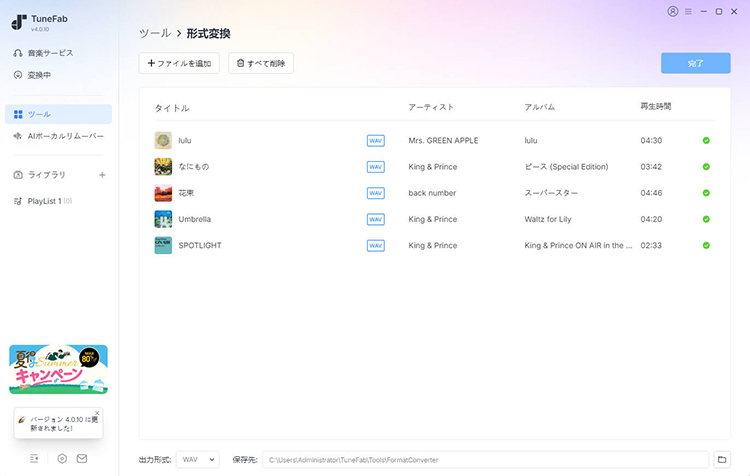Click WAV format badge for SPOTLIGHT
The width and height of the screenshot is (750, 476).
tap(375, 245)
